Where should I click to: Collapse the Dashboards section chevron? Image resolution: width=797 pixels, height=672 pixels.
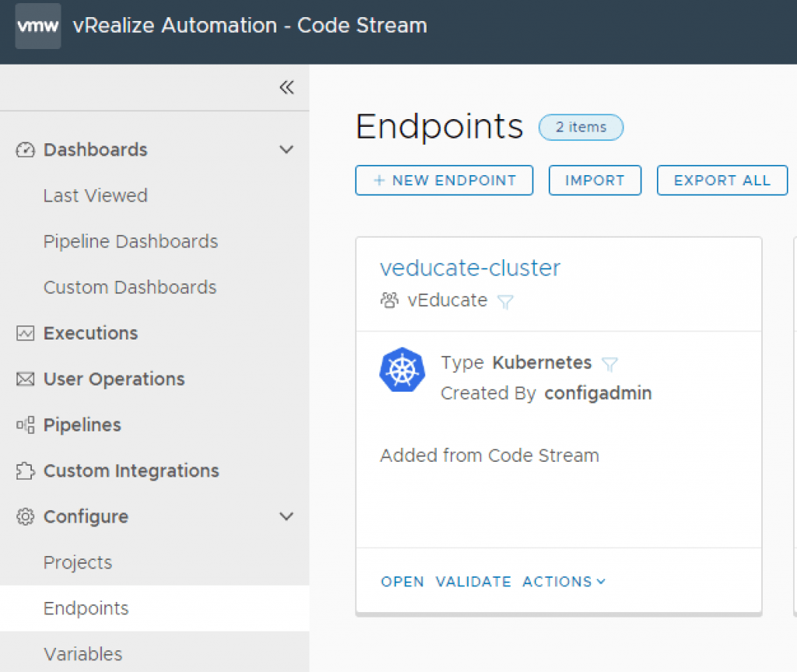(286, 148)
